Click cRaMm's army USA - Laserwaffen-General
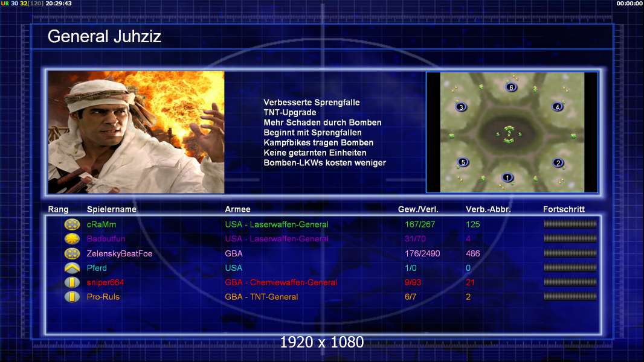Viewport: 644px width, 362px height. point(277,224)
